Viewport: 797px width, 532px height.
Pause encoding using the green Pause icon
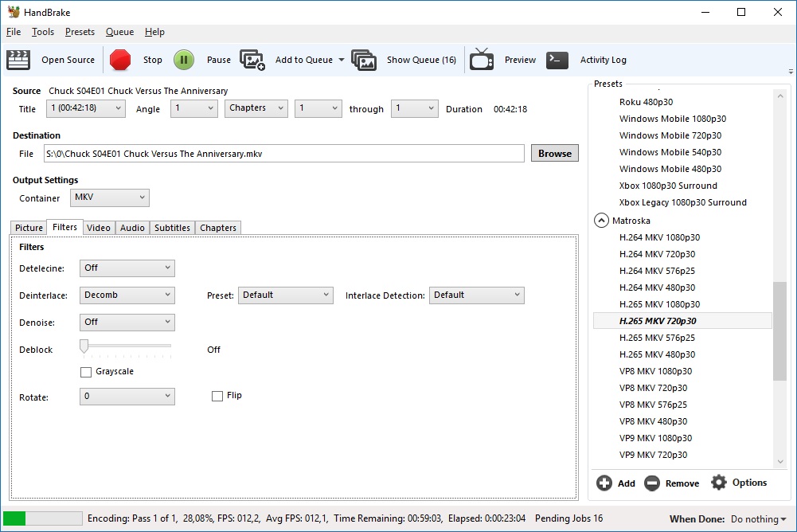[184, 60]
